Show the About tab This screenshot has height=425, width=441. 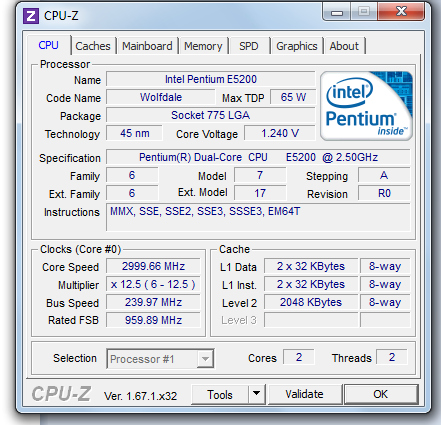344,46
